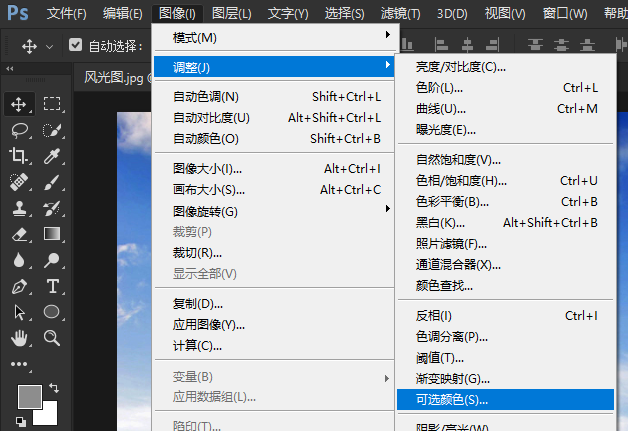The height and width of the screenshot is (431, 628).
Task: Select the Clone Stamp tool
Action: click(19, 208)
